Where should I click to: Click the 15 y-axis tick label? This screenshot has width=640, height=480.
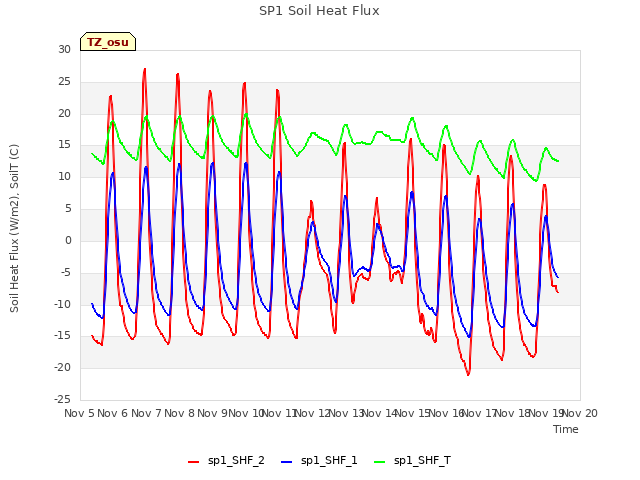64,145
